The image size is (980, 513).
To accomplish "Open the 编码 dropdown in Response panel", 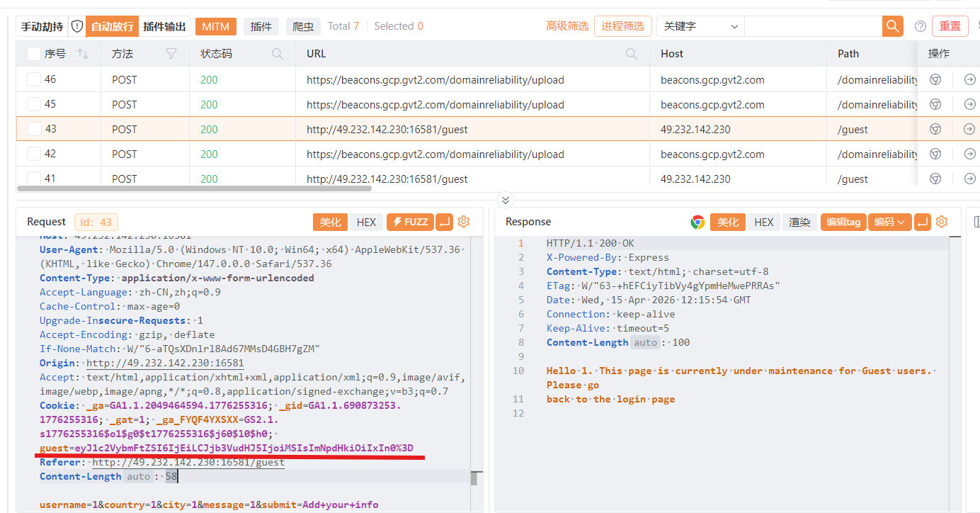I will (x=889, y=222).
